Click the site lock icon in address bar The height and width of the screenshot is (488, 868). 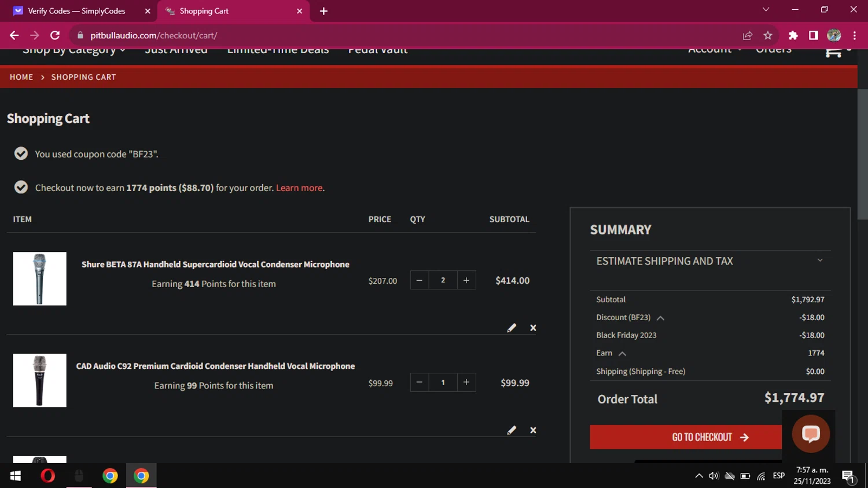[x=80, y=35]
